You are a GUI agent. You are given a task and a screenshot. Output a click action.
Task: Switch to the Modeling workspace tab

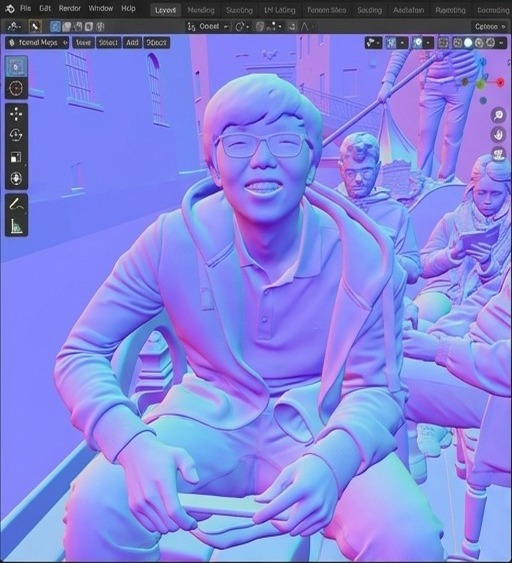click(x=201, y=10)
